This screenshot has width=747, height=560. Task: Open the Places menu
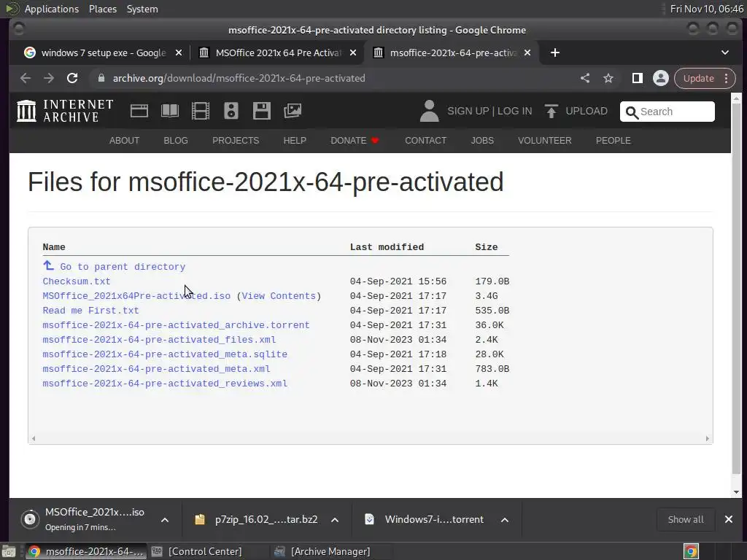coord(103,9)
